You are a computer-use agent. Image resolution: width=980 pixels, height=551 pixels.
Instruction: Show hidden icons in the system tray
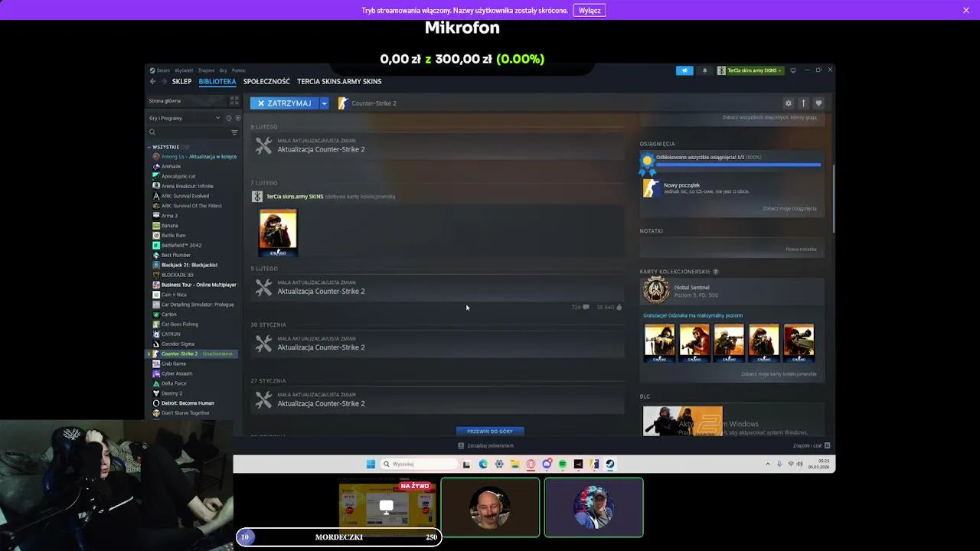tap(767, 464)
